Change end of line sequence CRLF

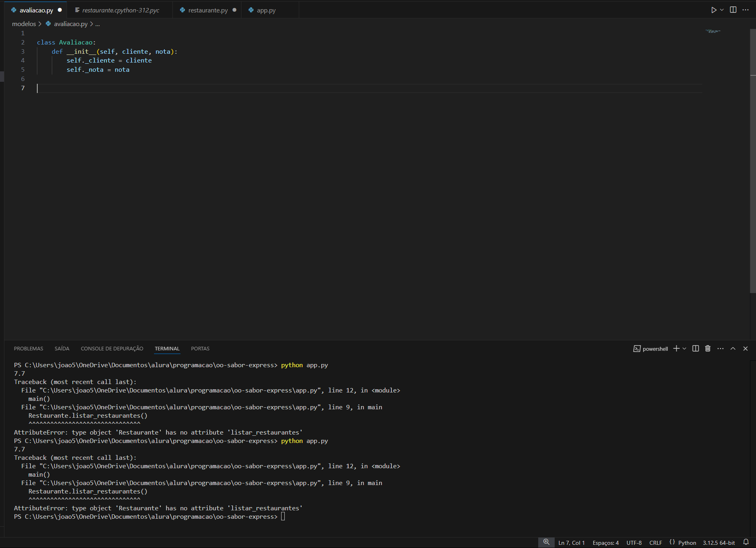[656, 543]
